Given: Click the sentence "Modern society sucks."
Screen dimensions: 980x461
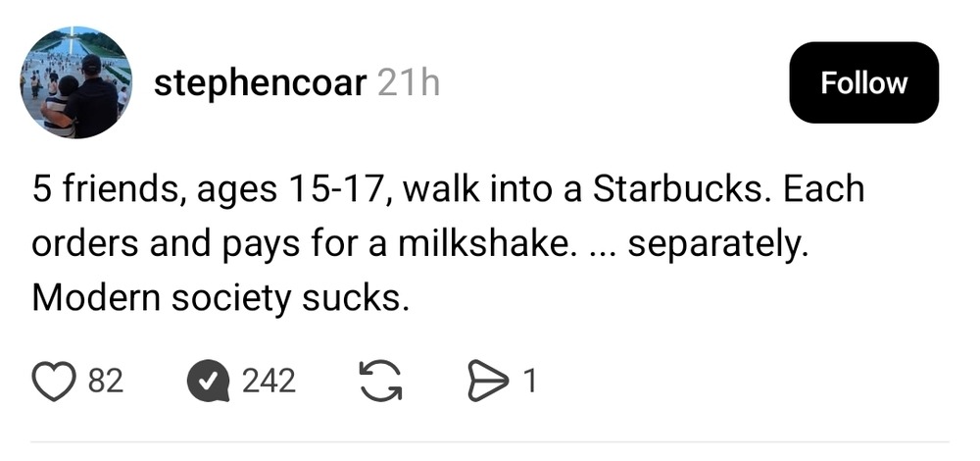Looking at the screenshot, I should (220, 298).
